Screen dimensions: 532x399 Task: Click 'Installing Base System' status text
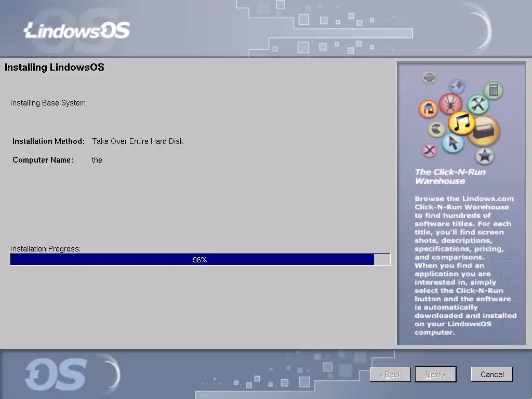(x=48, y=103)
